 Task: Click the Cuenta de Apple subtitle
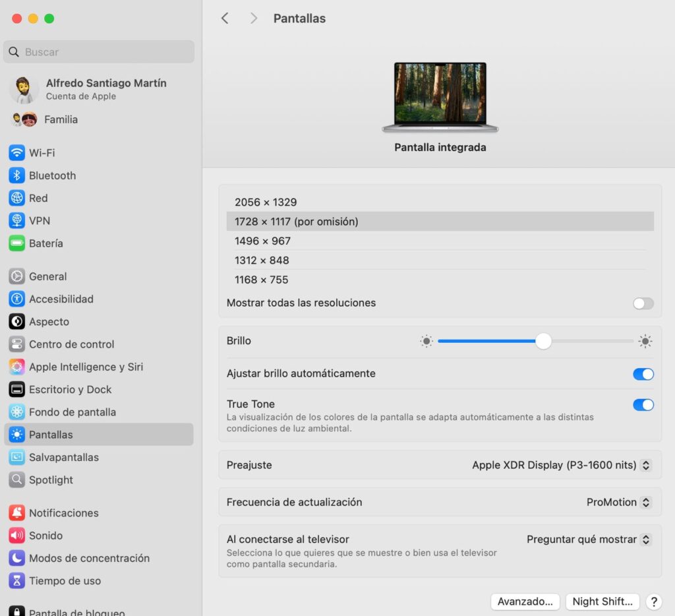pos(81,96)
